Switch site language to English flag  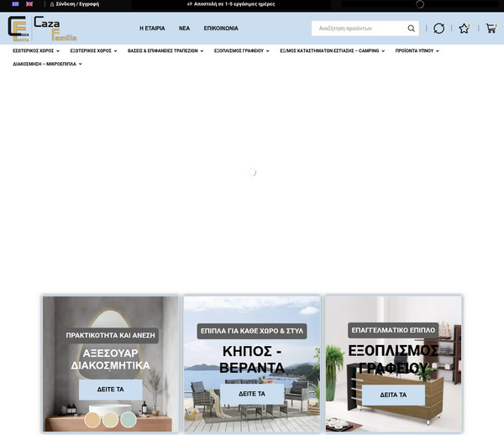tap(29, 4)
